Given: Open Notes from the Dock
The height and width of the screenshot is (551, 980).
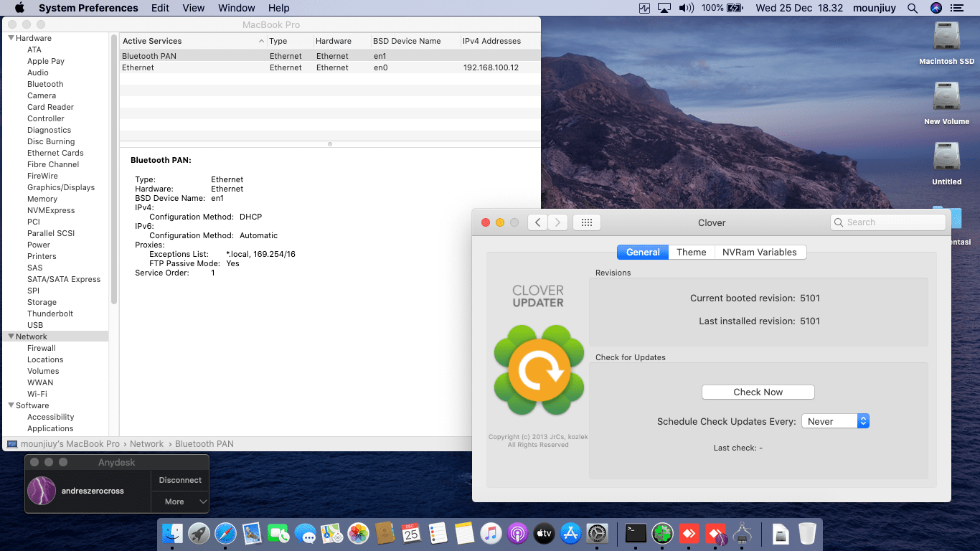Looking at the screenshot, I should tap(464, 533).
